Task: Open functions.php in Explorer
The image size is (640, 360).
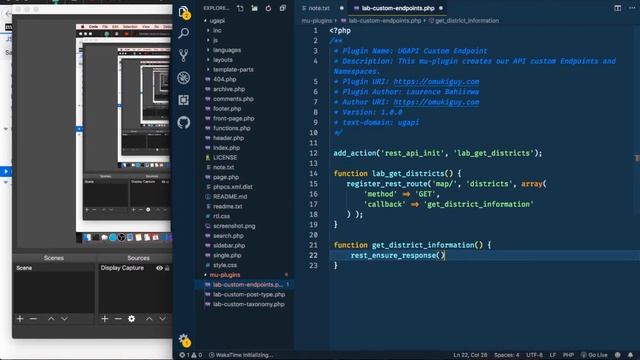Action: [x=231, y=128]
